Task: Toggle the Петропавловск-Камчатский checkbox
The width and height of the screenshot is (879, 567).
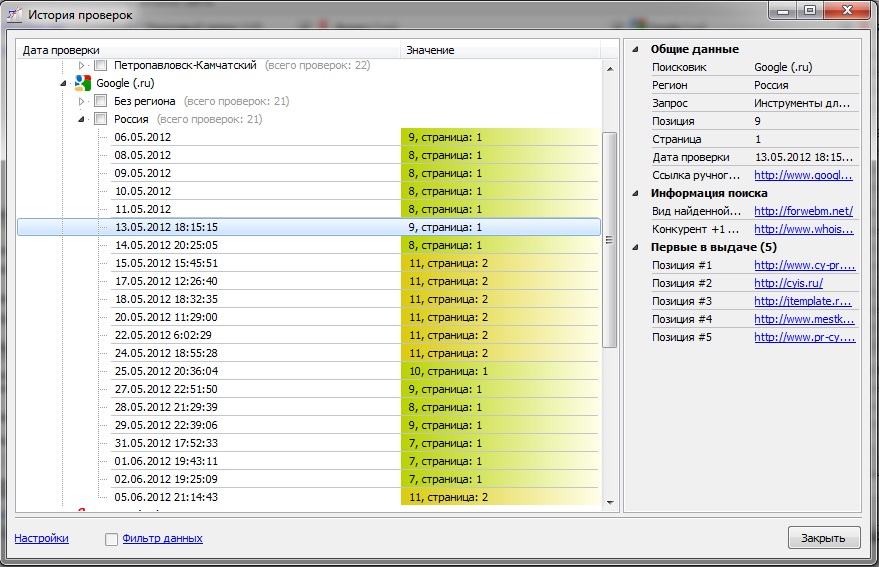Action: (101, 65)
